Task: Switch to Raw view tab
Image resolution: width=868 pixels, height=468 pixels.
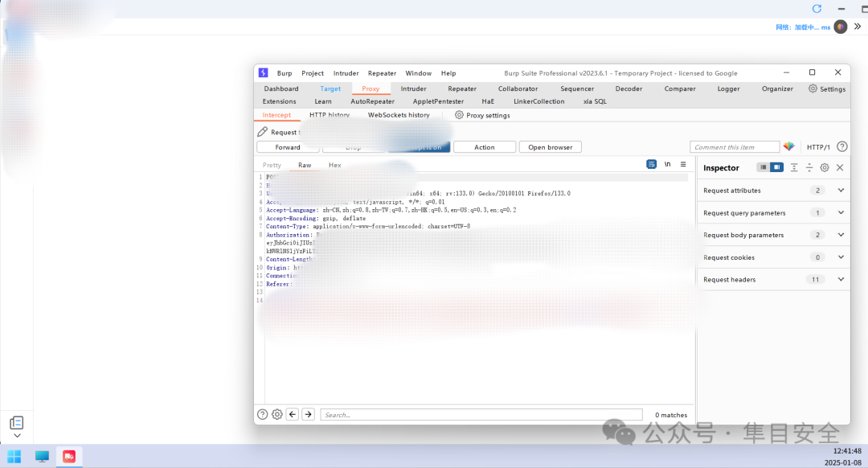Action: pyautogui.click(x=305, y=165)
